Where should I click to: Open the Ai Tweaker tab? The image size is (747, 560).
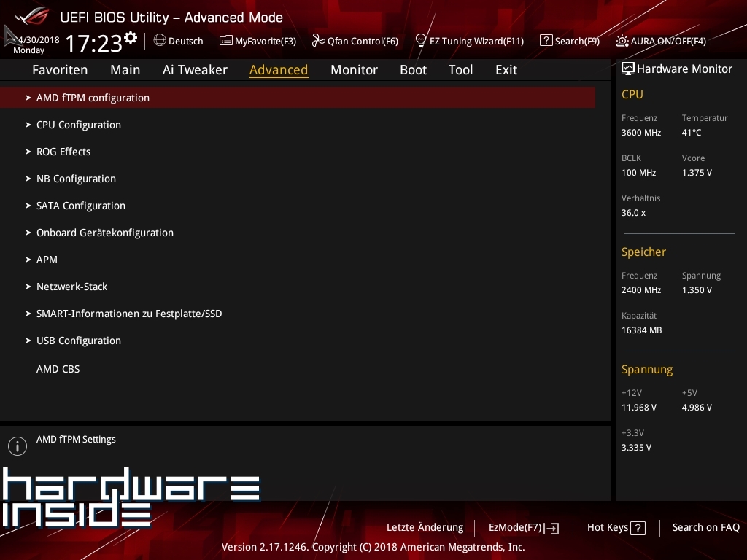(x=195, y=70)
